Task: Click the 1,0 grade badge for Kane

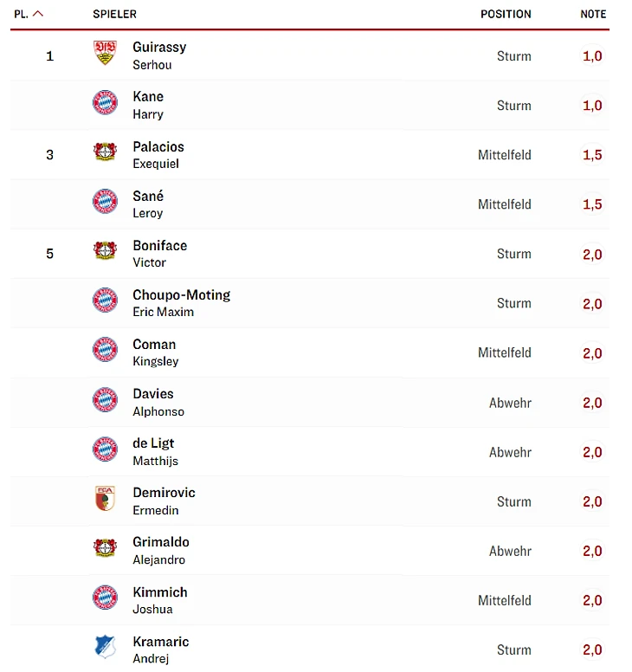Action: (592, 106)
